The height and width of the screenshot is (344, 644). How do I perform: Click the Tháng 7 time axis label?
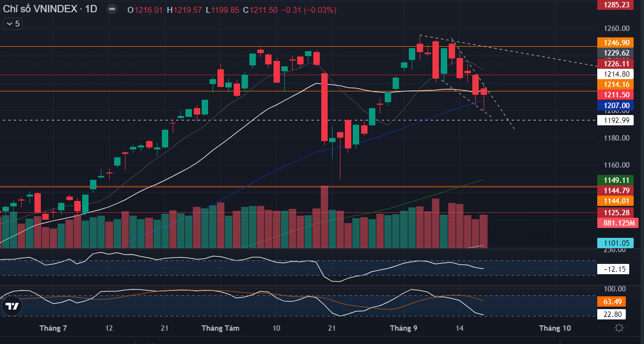(x=53, y=328)
